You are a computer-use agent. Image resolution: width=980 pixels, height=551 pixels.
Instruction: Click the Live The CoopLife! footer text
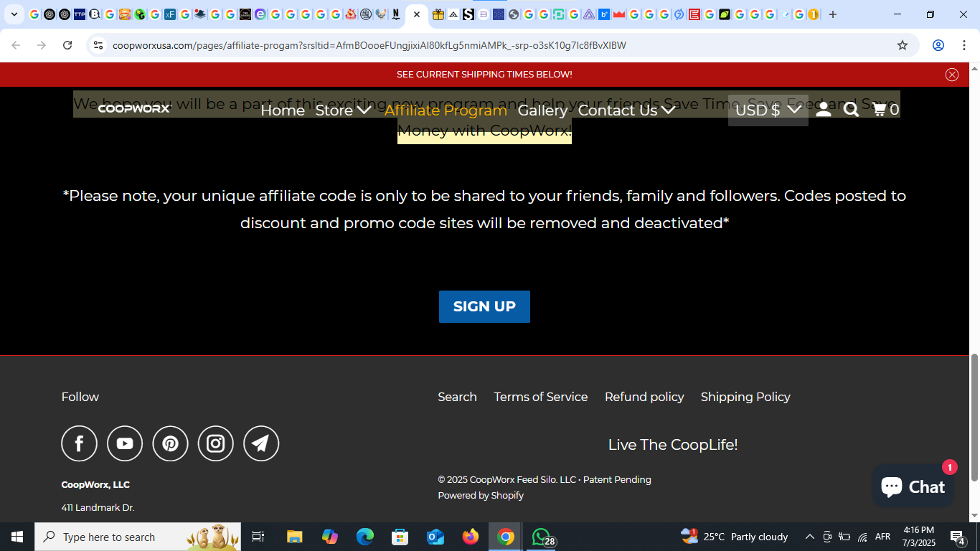point(673,445)
